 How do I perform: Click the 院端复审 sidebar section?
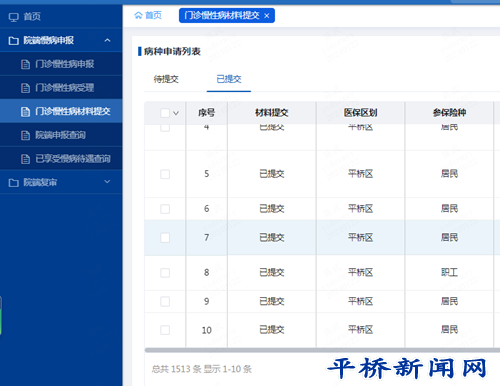click(61, 182)
